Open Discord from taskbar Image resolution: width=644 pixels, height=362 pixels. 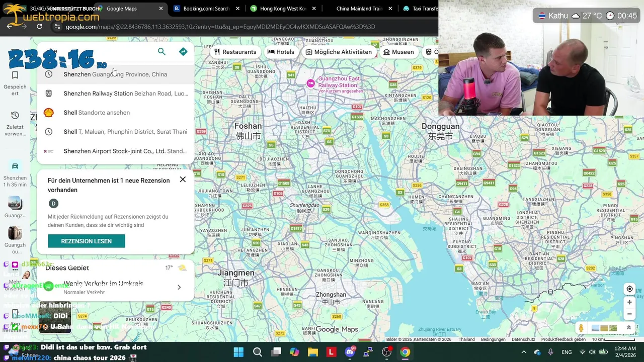[x=350, y=352]
